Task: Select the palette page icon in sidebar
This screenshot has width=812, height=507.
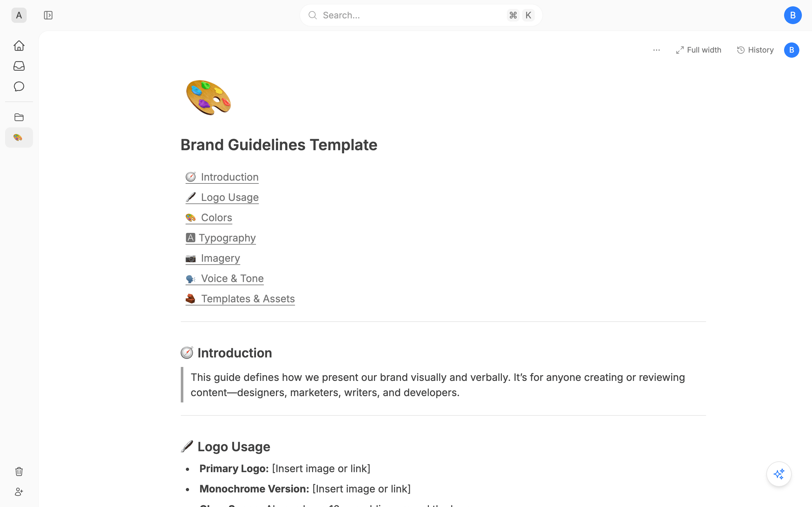Action: (19, 138)
